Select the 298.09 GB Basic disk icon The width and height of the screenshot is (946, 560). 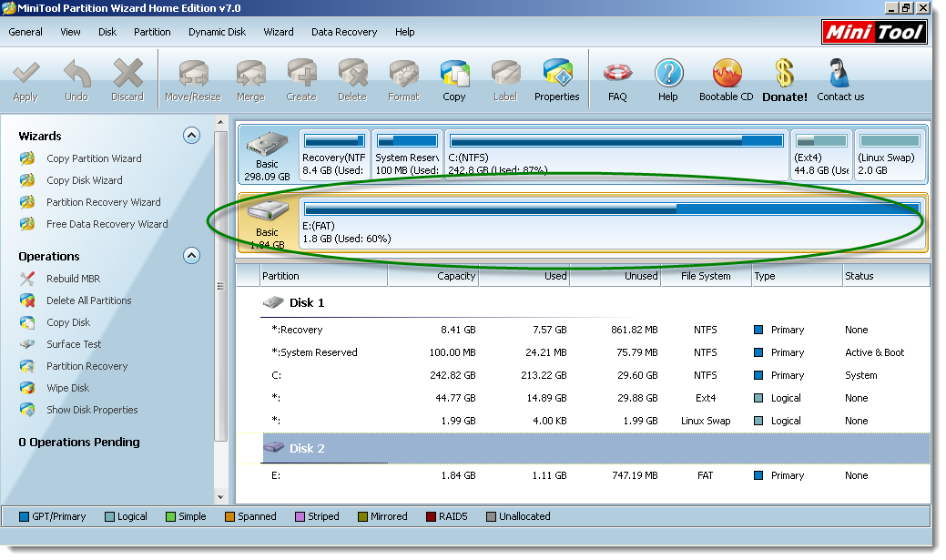(x=268, y=155)
